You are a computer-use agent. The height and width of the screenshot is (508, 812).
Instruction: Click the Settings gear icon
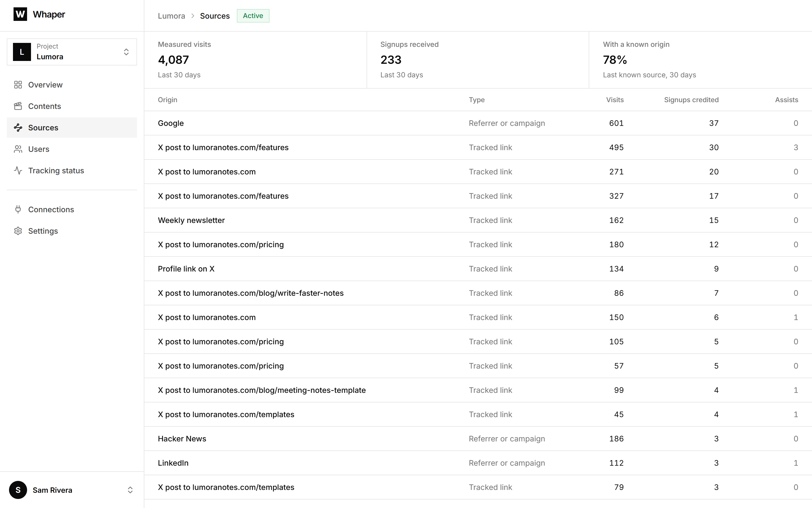pyautogui.click(x=18, y=231)
